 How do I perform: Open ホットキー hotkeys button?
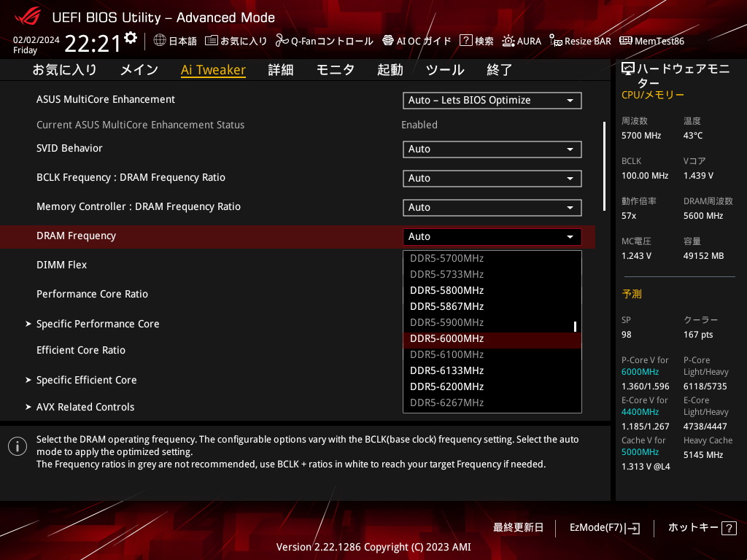702,528
